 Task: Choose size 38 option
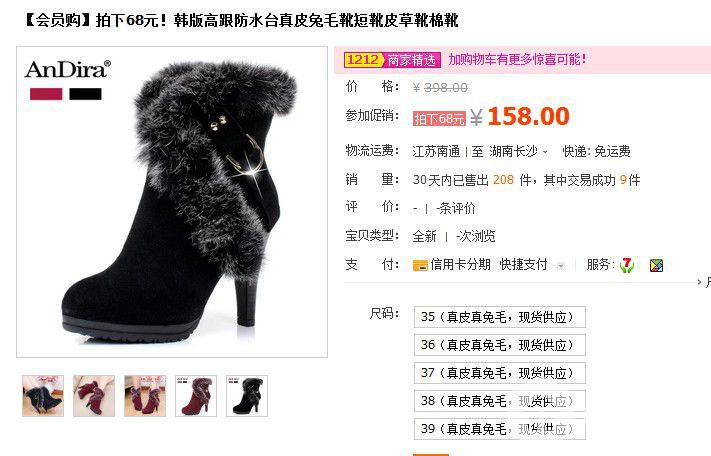tap(500, 401)
